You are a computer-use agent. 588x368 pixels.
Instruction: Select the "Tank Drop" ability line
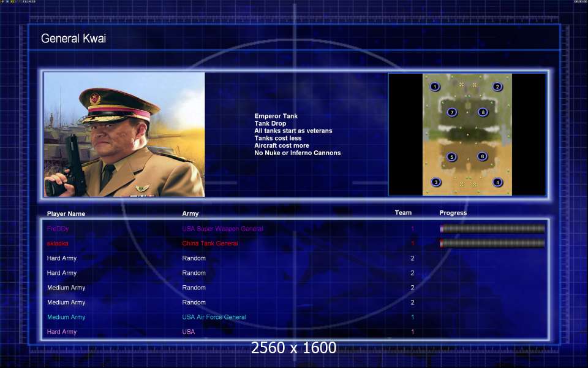point(270,123)
